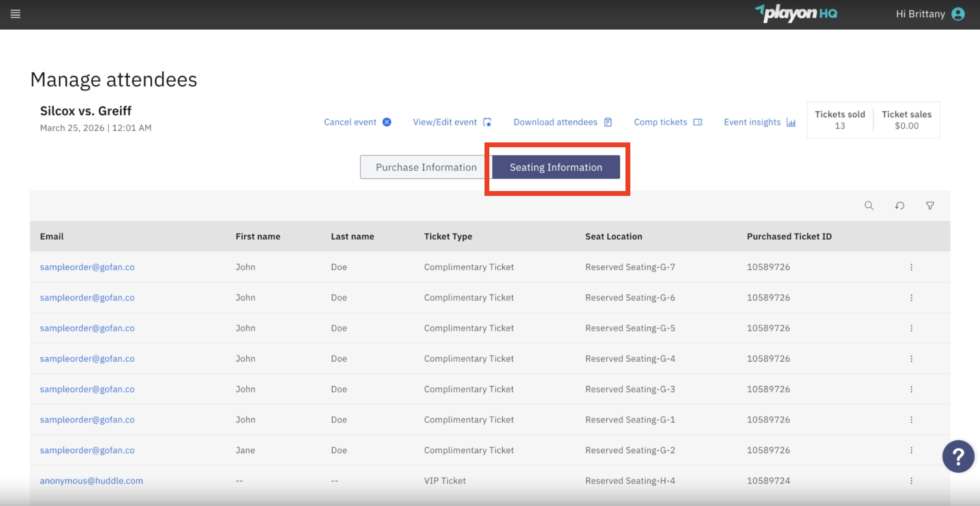Open row options for Reserved Seating-G-4
The width and height of the screenshot is (980, 506).
[911, 358]
